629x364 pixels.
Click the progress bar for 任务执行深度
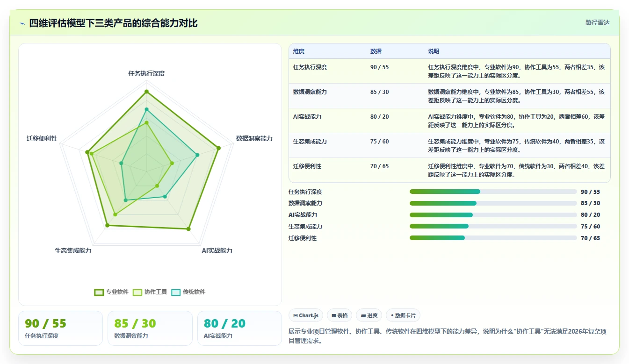[493, 192]
